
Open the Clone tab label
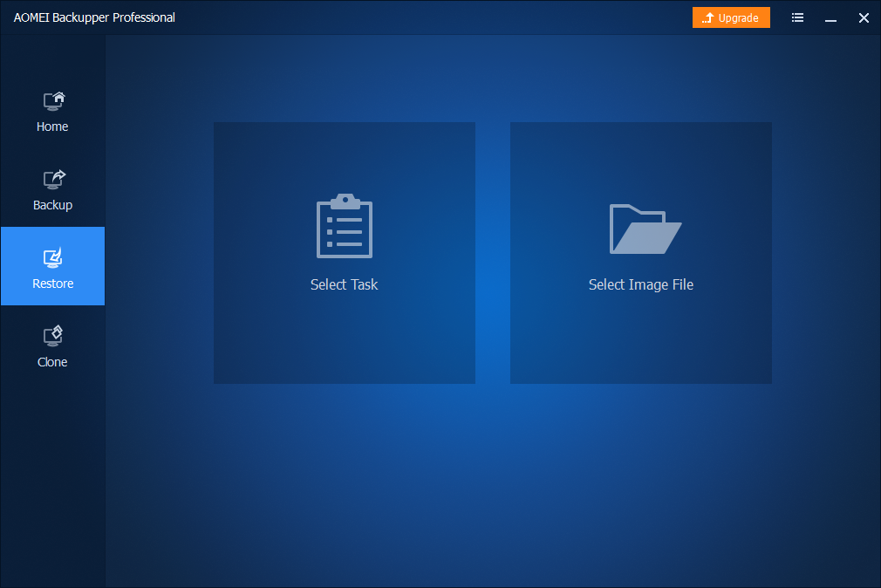(x=52, y=363)
